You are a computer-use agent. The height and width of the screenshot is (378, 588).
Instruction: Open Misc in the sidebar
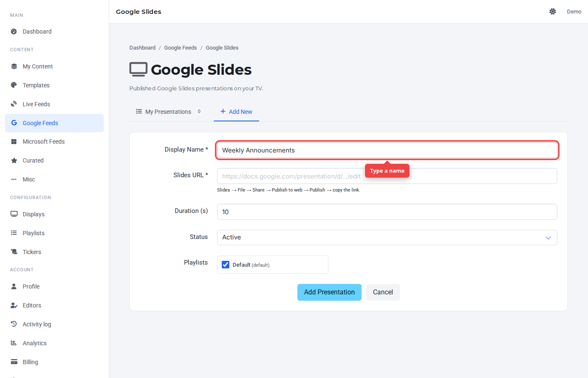(x=54, y=179)
